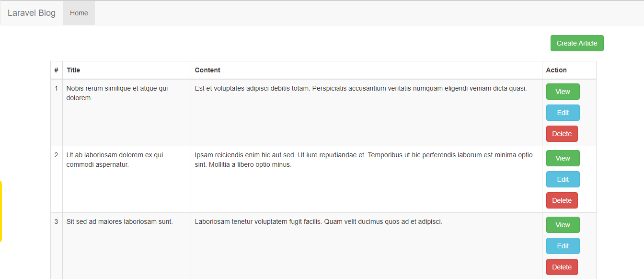Image resolution: width=644 pixels, height=279 pixels.
Task: Edit the second article
Action: [x=563, y=179]
